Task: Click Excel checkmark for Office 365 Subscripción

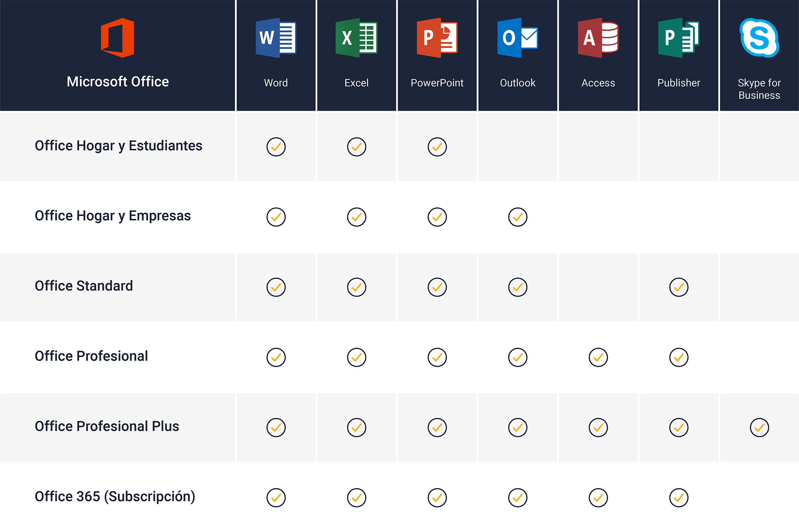Action: pos(357,498)
